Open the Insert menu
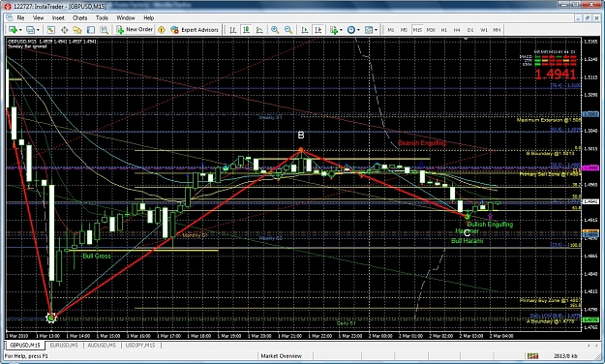 pyautogui.click(x=58, y=17)
